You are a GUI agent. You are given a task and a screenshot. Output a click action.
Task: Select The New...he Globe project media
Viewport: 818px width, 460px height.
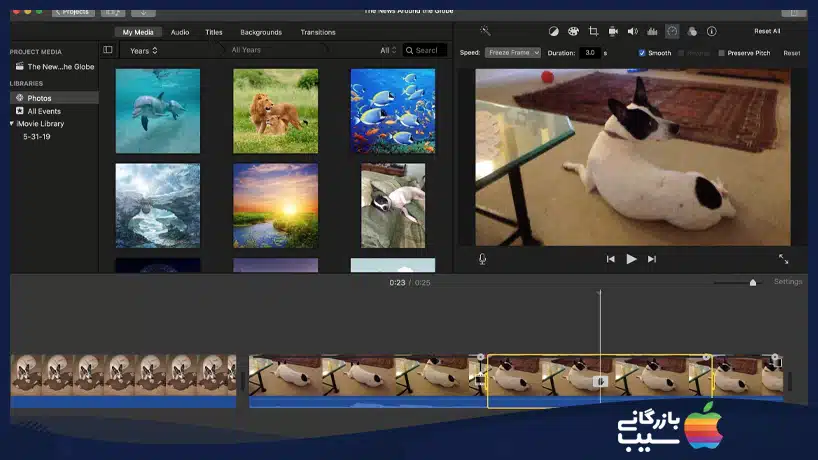click(x=61, y=67)
